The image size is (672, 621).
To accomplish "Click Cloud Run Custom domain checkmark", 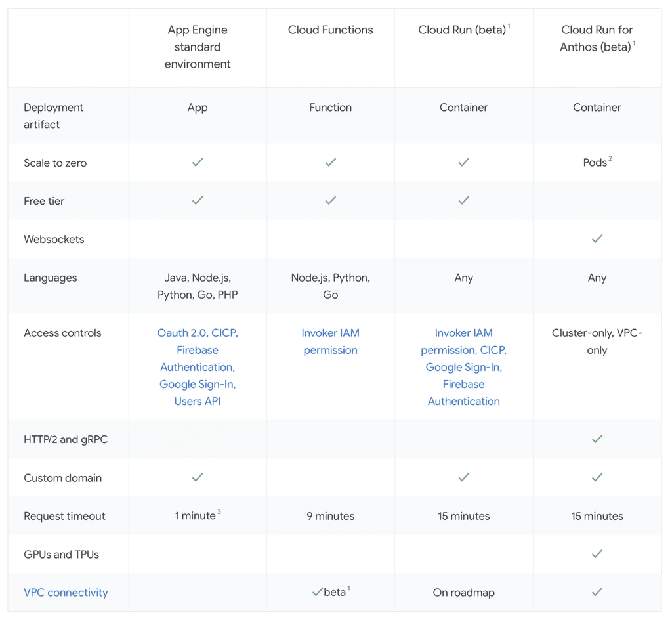I will tap(464, 477).
